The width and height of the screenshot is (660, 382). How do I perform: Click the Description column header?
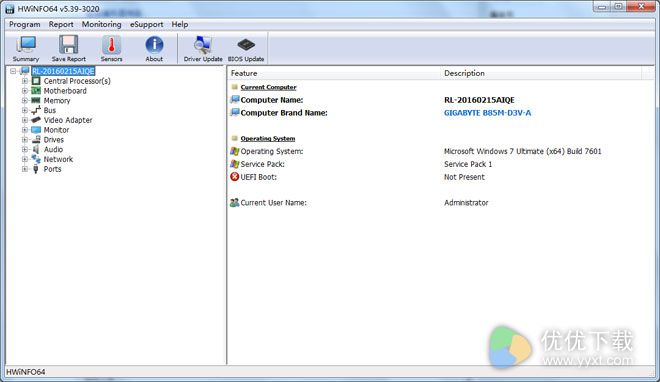point(541,73)
